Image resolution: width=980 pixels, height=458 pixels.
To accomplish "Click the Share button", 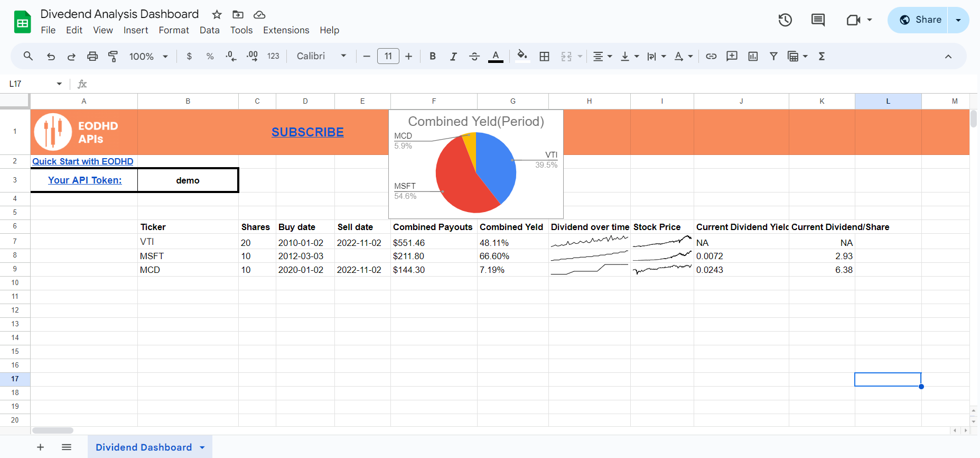I will coord(918,20).
